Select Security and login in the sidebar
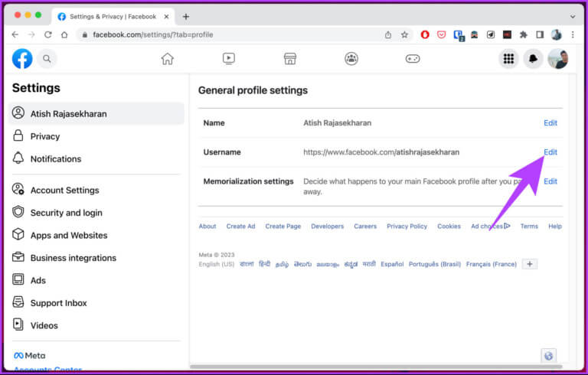Image resolution: width=588 pixels, height=375 pixels. [66, 213]
